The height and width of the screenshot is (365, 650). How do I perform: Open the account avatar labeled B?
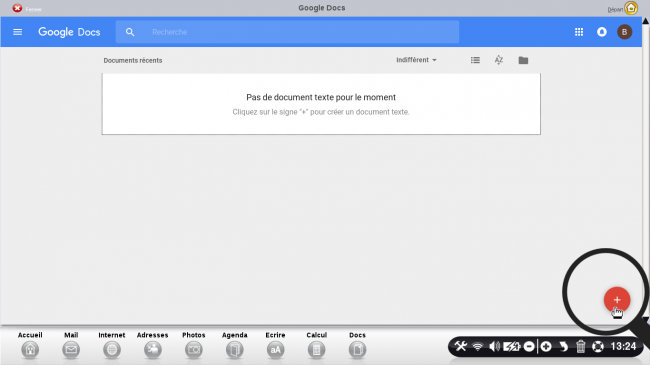[x=624, y=32]
